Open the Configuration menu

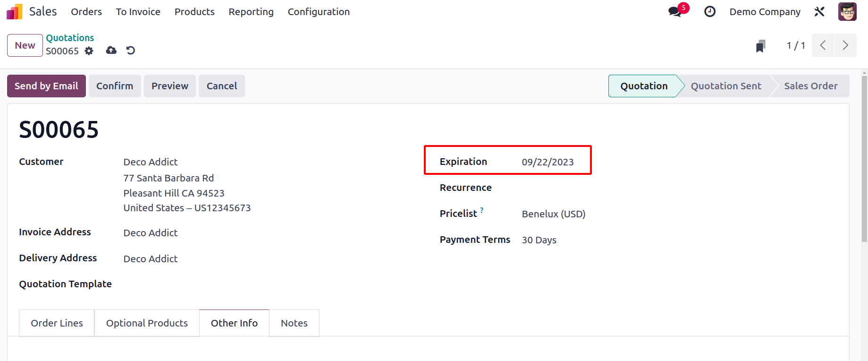pos(319,12)
